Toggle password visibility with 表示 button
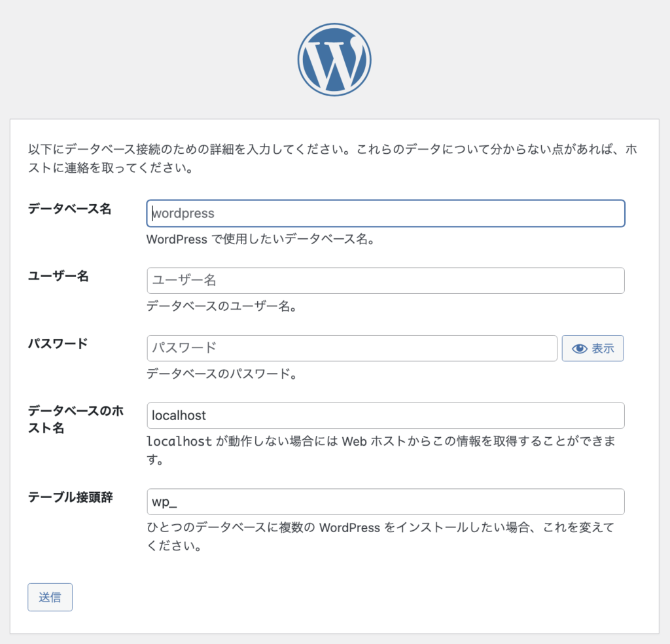 click(x=593, y=348)
